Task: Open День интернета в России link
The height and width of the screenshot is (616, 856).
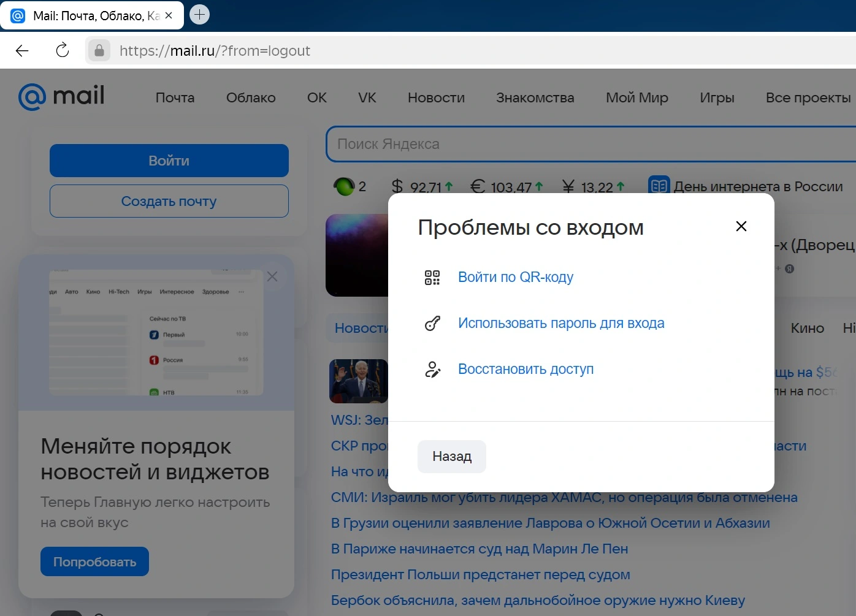Action: pos(759,186)
